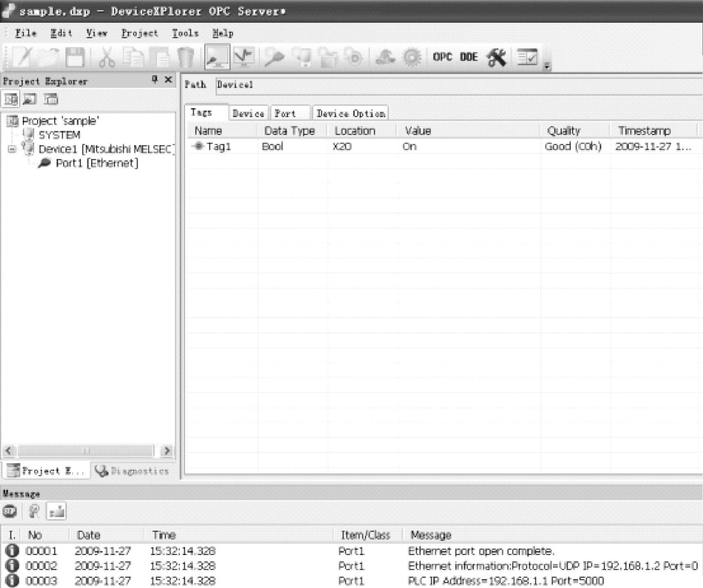Viewport: 703px width, 588px height.
Task: Click the DDE settings toolbar icon
Action: tap(468, 57)
